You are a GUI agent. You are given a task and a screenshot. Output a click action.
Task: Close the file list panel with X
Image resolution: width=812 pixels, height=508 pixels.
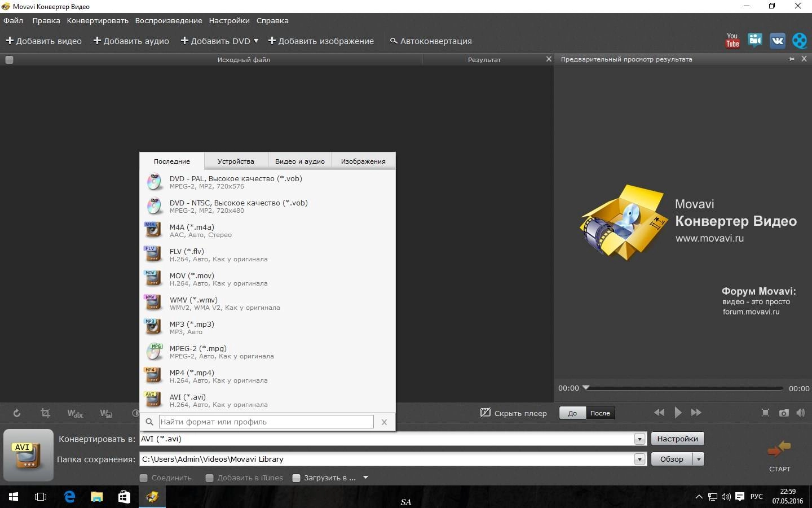549,59
